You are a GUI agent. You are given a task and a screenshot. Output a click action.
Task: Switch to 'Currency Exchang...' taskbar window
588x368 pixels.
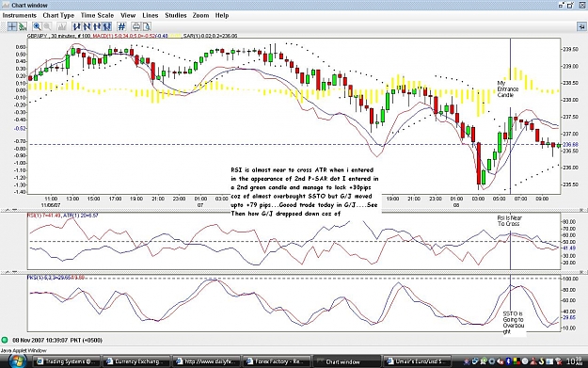pyautogui.click(x=136, y=361)
